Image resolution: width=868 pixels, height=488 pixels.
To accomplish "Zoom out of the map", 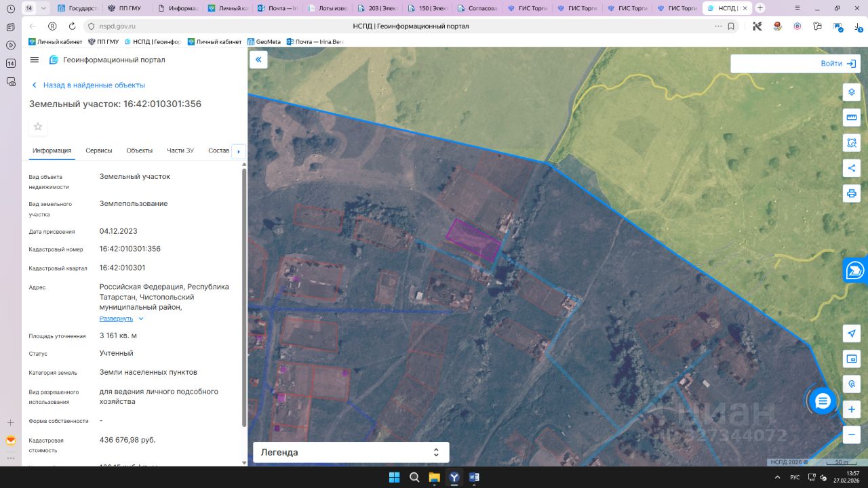I will pos(852,434).
